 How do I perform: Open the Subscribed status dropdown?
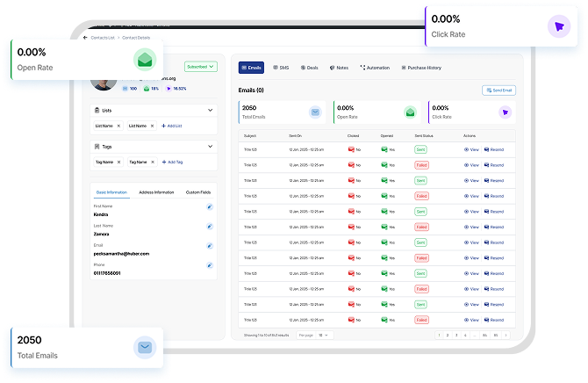point(200,66)
